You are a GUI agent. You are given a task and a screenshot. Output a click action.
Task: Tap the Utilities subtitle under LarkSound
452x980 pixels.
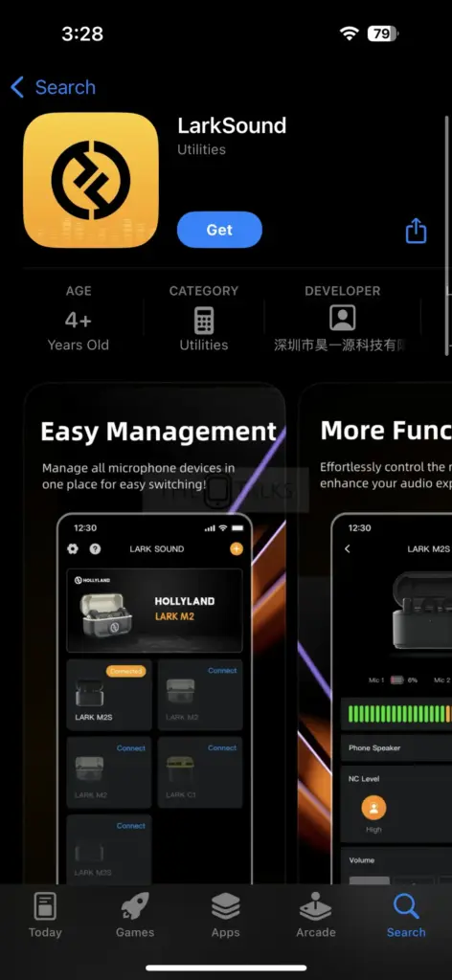point(201,149)
